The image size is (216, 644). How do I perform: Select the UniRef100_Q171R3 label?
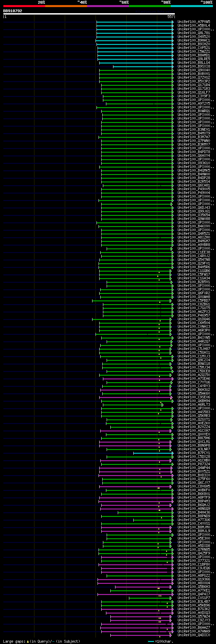pyautogui.click(x=194, y=89)
